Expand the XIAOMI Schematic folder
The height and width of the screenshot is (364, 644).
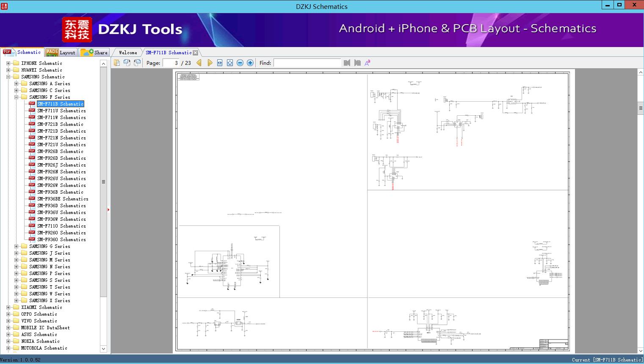[x=8, y=307]
